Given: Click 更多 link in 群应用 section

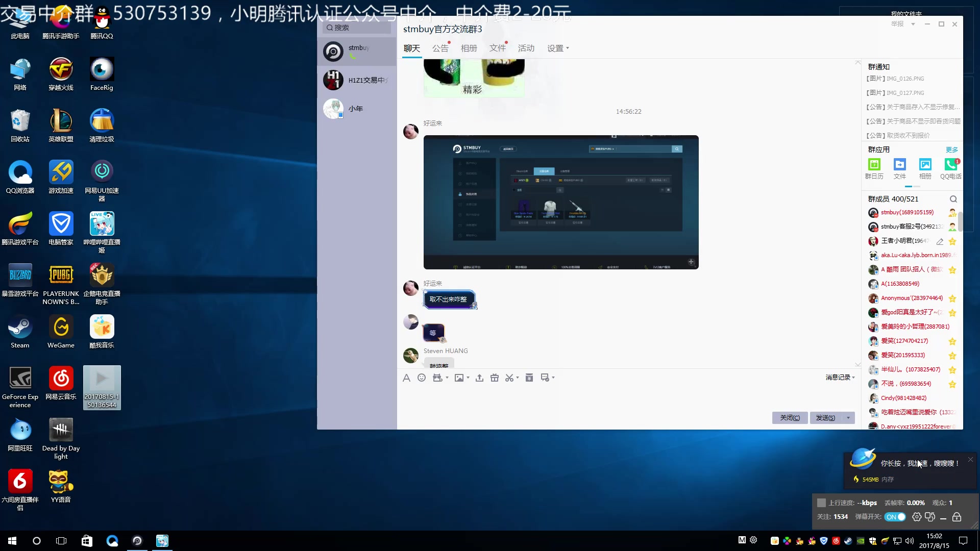Looking at the screenshot, I should [952, 150].
